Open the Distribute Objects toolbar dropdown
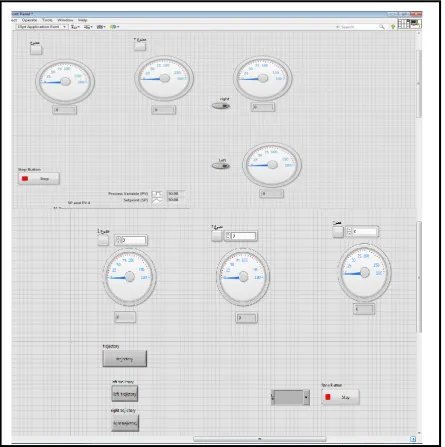This screenshot has height=447, width=445. pyautogui.click(x=88, y=27)
